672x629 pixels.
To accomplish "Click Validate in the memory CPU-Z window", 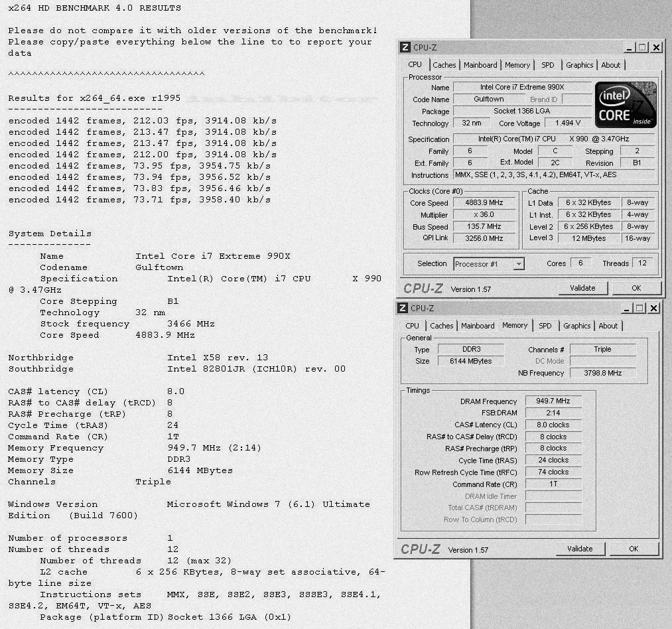I will [x=580, y=549].
